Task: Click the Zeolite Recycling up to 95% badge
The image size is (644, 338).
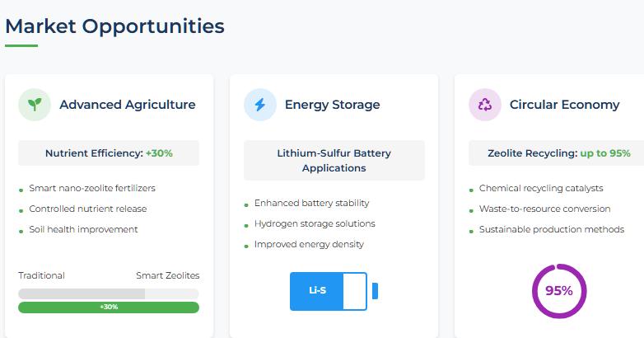Action: (x=559, y=153)
